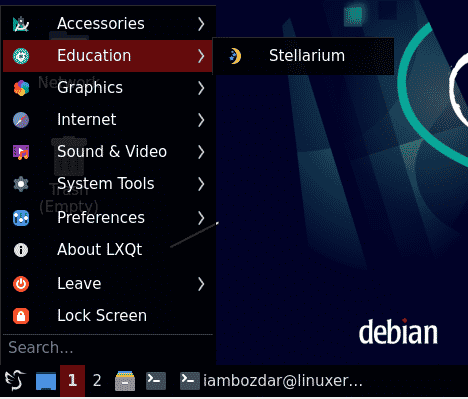468x399 pixels.
Task: Expand Leave submenu arrow
Action: (201, 284)
